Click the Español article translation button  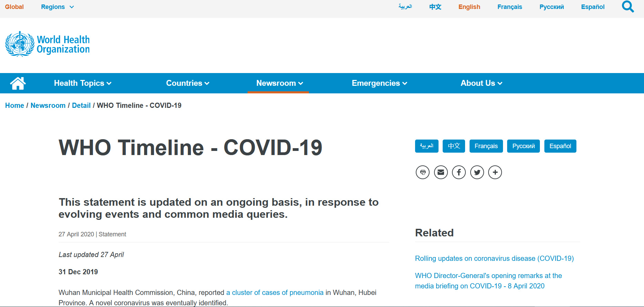(x=560, y=146)
